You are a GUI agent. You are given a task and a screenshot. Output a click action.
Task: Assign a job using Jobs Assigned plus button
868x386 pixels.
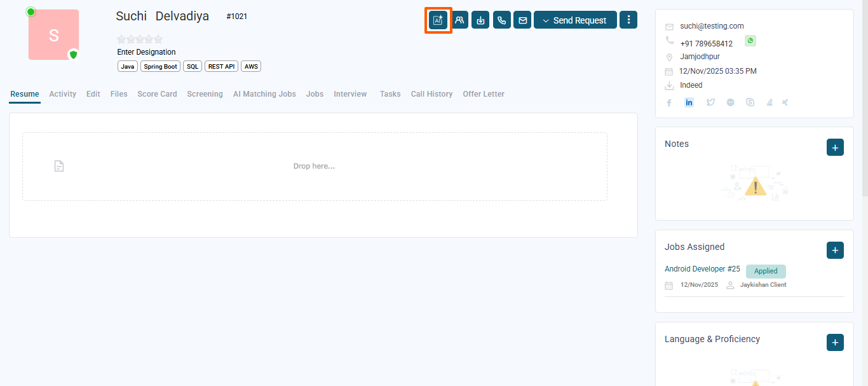(x=835, y=251)
